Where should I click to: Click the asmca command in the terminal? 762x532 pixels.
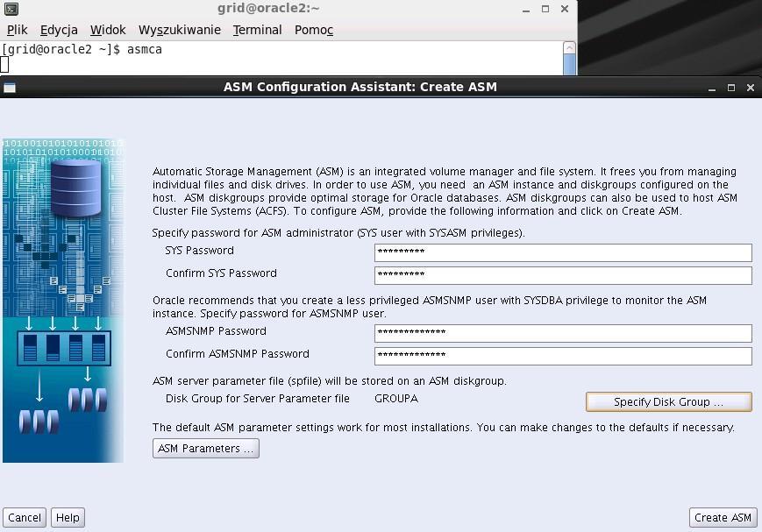tap(145, 50)
